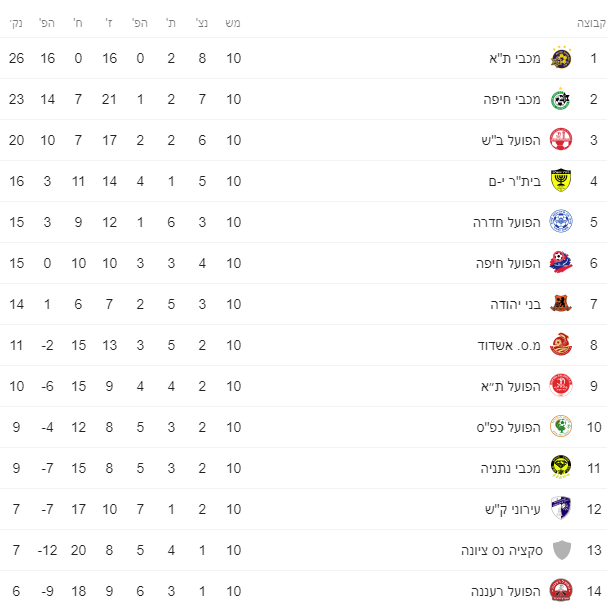Click the Hapoel Haifa club crest
The image size is (616, 611).
point(561,263)
